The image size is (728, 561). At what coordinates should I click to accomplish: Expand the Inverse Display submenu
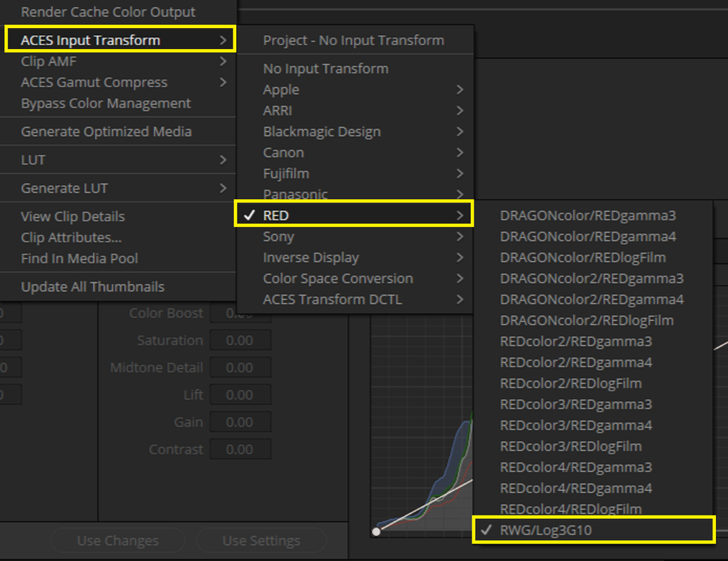[x=355, y=257]
